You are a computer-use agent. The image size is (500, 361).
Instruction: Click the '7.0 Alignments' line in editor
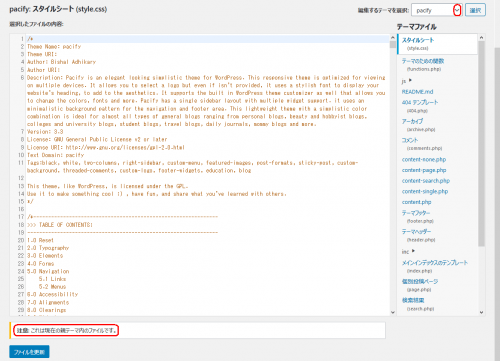48,302
